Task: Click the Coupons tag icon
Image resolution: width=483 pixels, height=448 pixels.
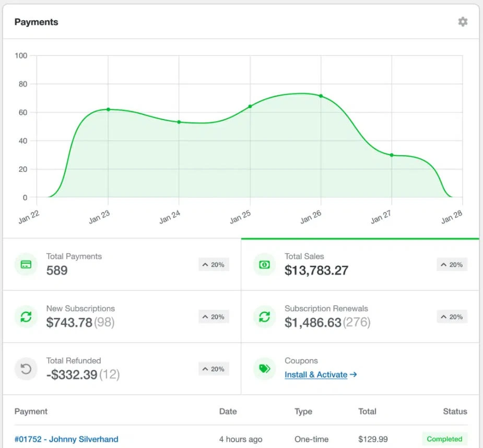Action: [x=264, y=369]
